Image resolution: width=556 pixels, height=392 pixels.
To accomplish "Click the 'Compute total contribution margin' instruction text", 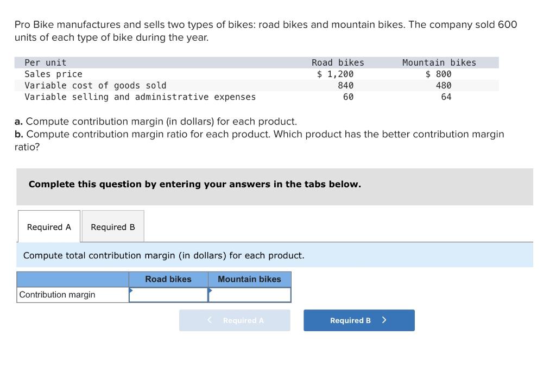I will tap(163, 255).
